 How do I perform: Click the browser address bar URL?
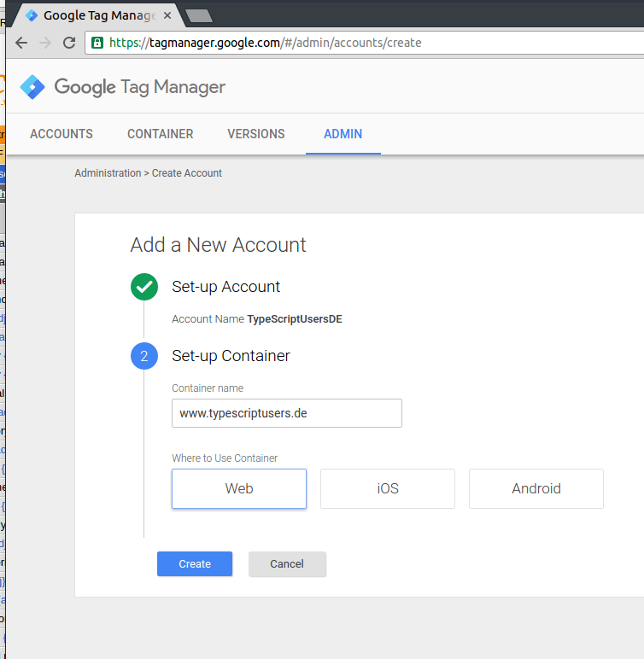pos(265,43)
